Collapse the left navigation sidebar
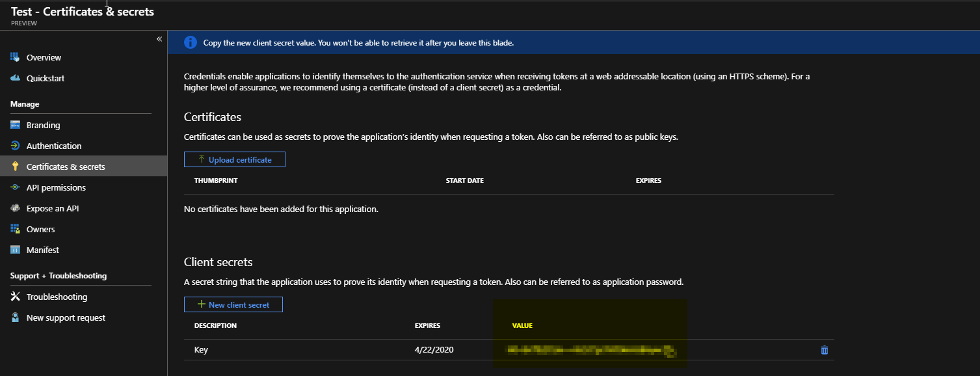Viewport: 980px width, 376px height. click(x=159, y=40)
